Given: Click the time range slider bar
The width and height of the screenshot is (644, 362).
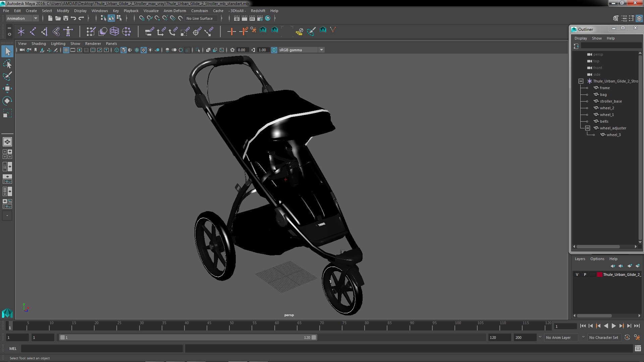Looking at the screenshot, I should pyautogui.click(x=188, y=338).
